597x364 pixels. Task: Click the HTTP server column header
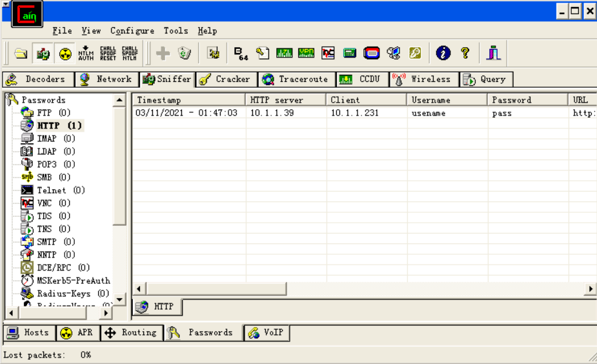(x=285, y=100)
